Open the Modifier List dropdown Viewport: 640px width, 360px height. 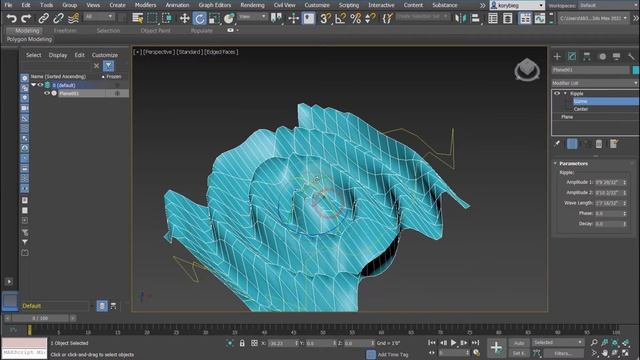tap(594, 83)
